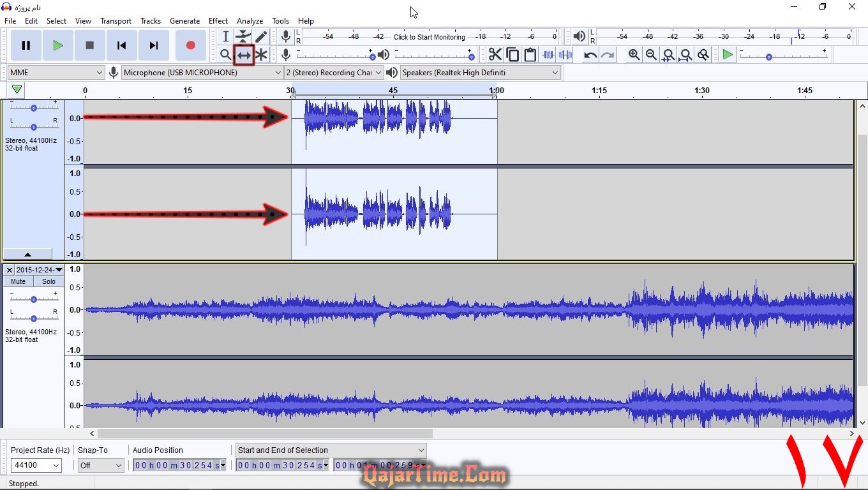Open the Effect menu
The height and width of the screenshot is (490, 868).
click(x=218, y=21)
